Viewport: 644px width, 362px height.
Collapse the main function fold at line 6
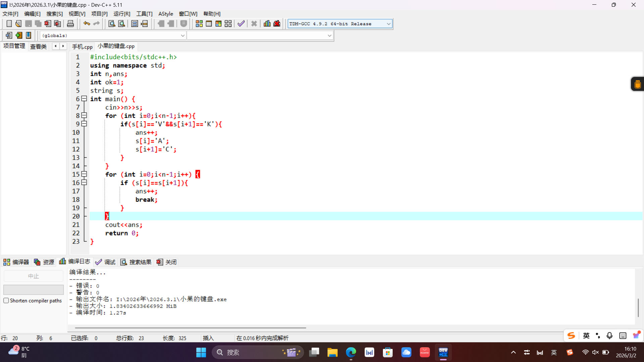(x=84, y=99)
